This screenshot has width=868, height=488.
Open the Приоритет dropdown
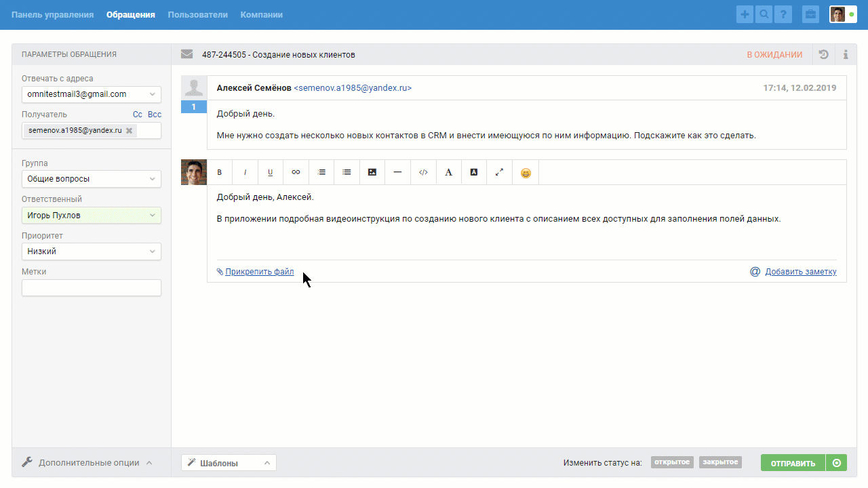click(x=92, y=251)
